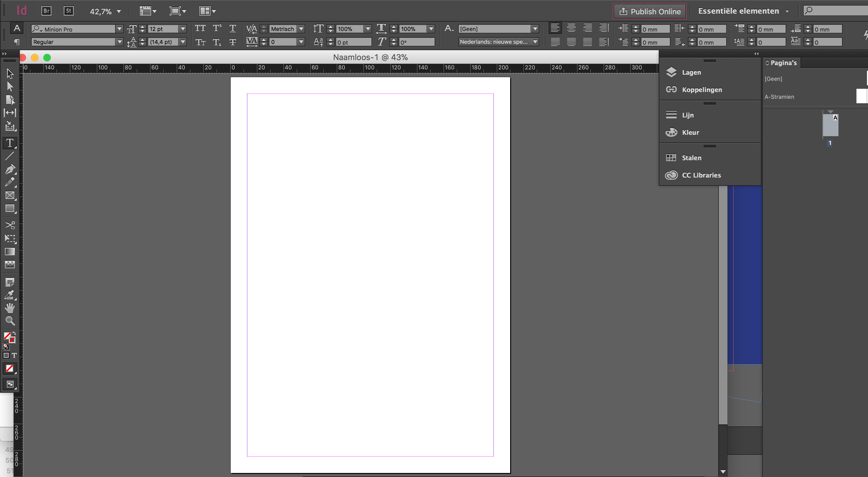The image size is (868, 477).
Task: Switch to paragraph formatting controls (¶)
Action: [x=16, y=42]
